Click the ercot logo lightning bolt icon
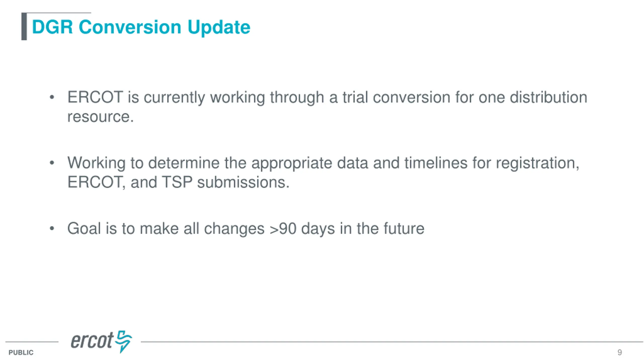Image resolution: width=644 pixels, height=362 pixels. click(x=124, y=341)
